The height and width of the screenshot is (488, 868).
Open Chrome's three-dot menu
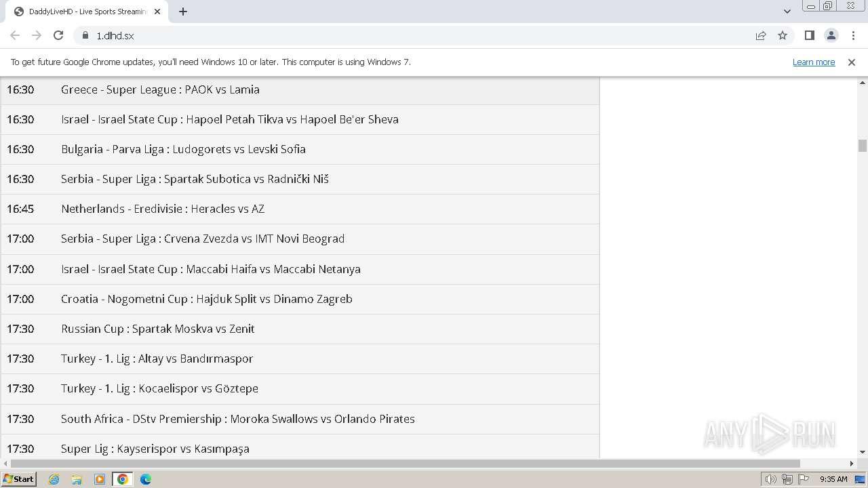[x=853, y=35]
